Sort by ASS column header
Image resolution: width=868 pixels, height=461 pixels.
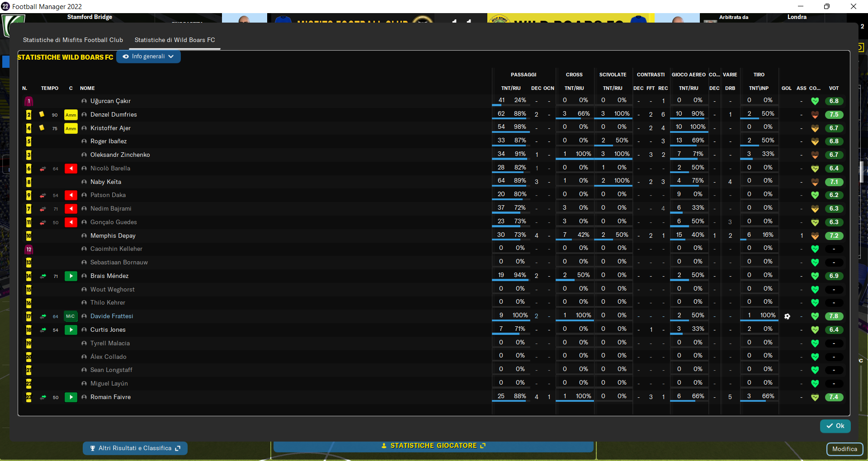(x=802, y=88)
